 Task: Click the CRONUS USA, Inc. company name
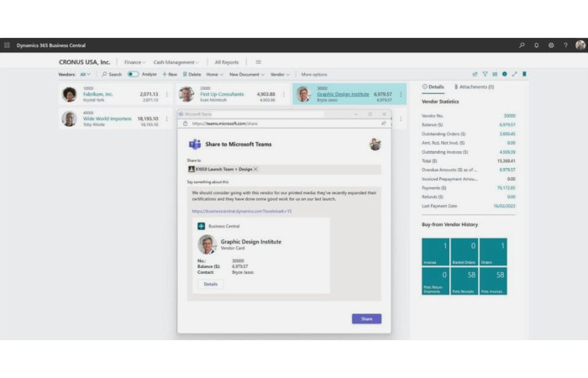[x=84, y=62]
